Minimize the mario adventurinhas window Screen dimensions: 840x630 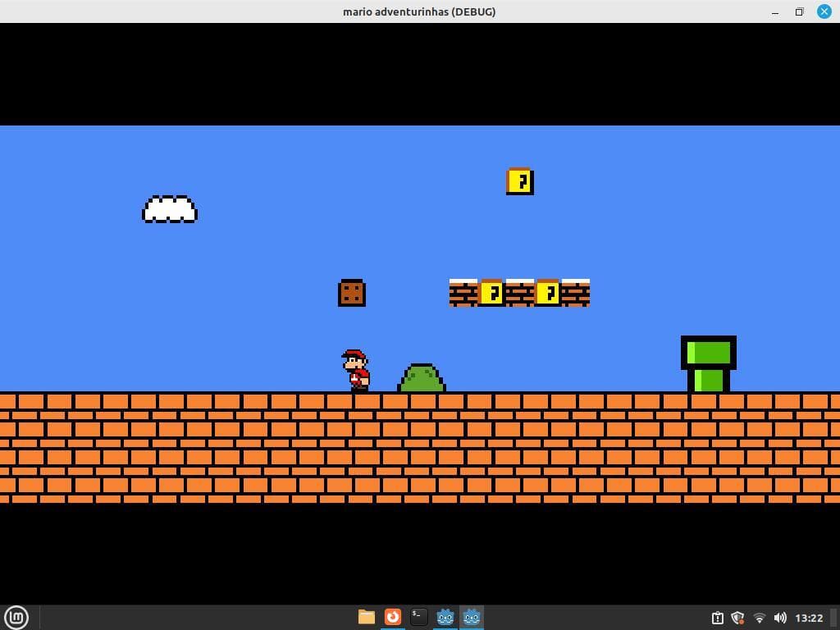(x=775, y=11)
